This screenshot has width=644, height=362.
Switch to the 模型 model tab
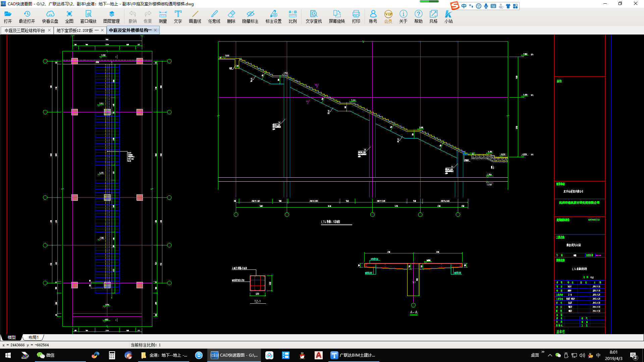(x=12, y=337)
